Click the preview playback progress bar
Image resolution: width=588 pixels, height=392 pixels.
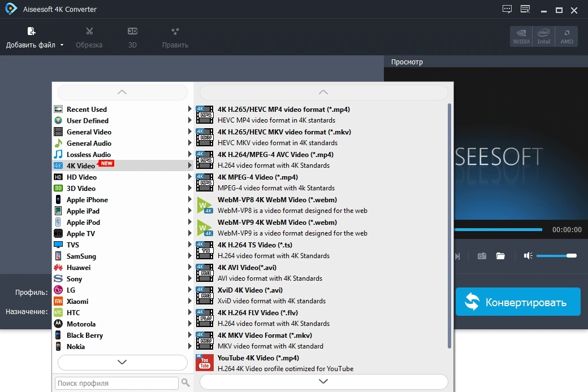(498, 229)
